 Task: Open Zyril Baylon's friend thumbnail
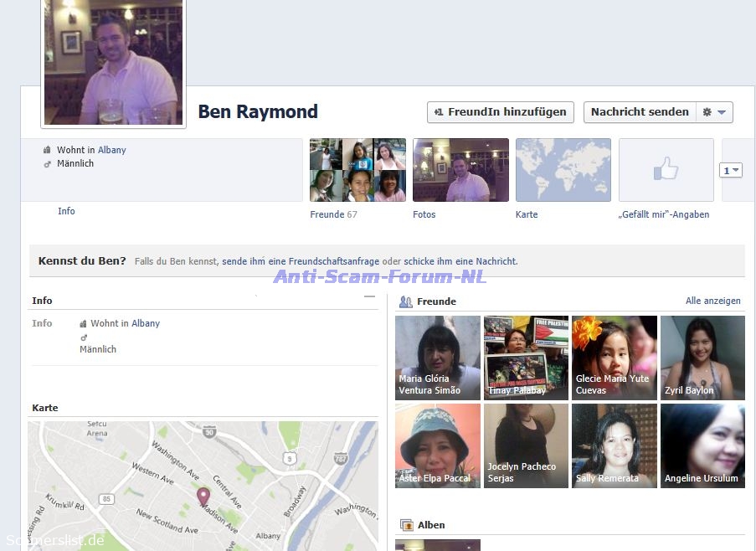point(702,358)
